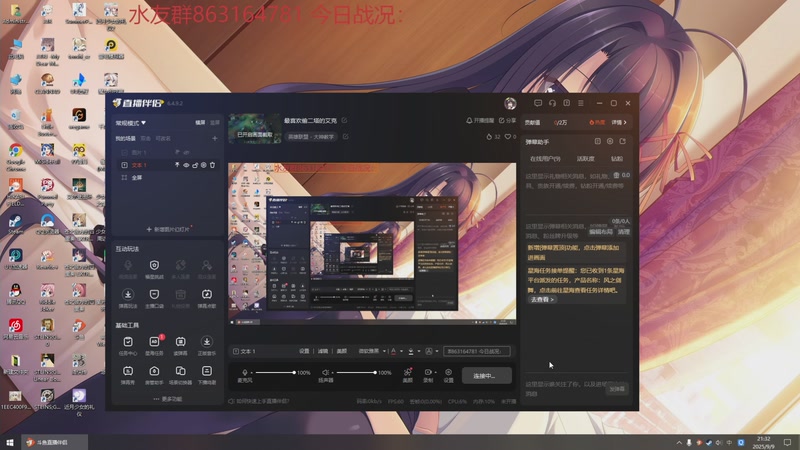The height and width of the screenshot is (450, 800).
Task: Click the stream cover thumbnail
Action: (254, 129)
